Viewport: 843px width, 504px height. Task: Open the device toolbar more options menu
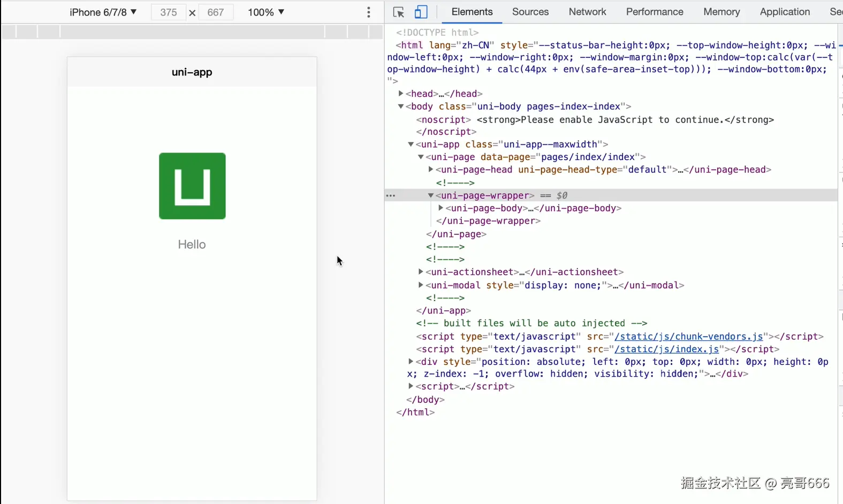click(x=369, y=12)
